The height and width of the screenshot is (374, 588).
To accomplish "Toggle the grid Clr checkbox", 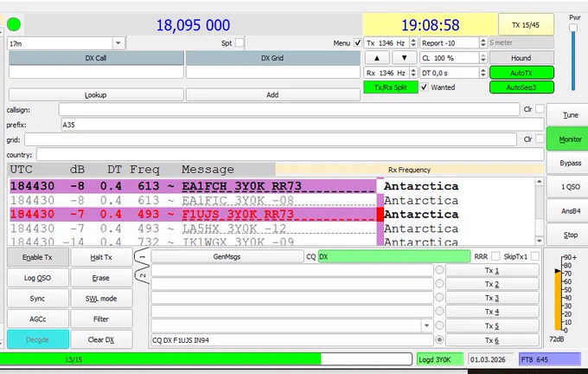I will click(x=540, y=139).
